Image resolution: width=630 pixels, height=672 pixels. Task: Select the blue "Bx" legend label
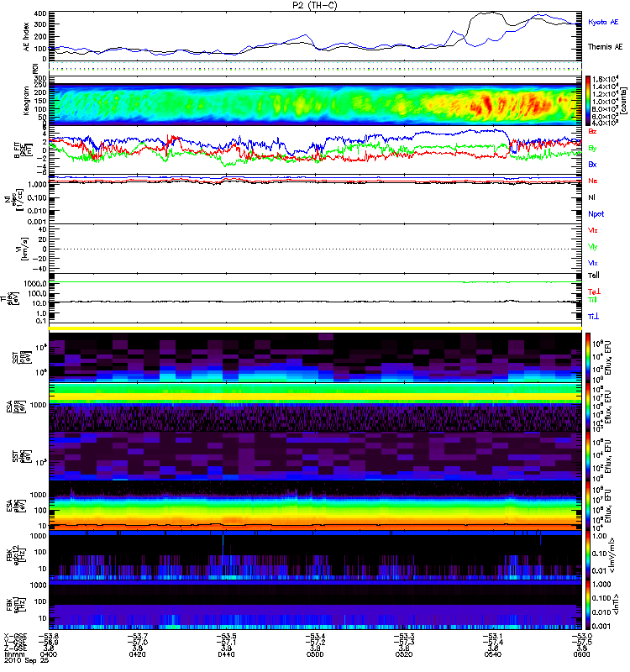(592, 164)
